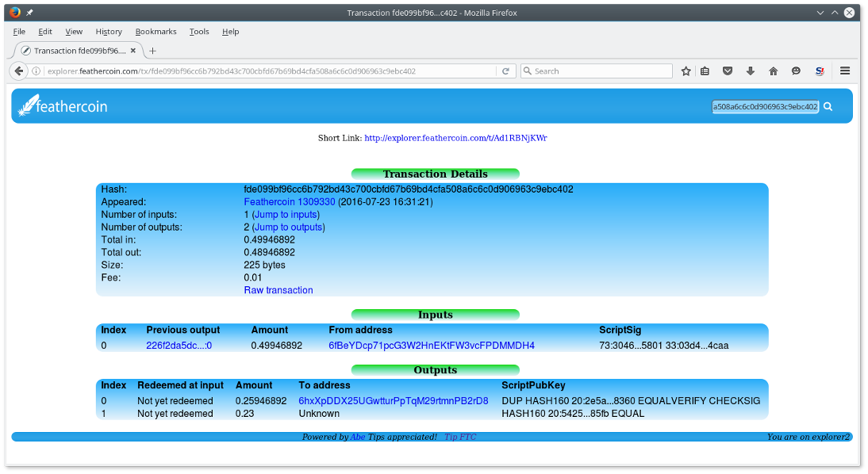Click the Firefox Search box

pos(597,71)
